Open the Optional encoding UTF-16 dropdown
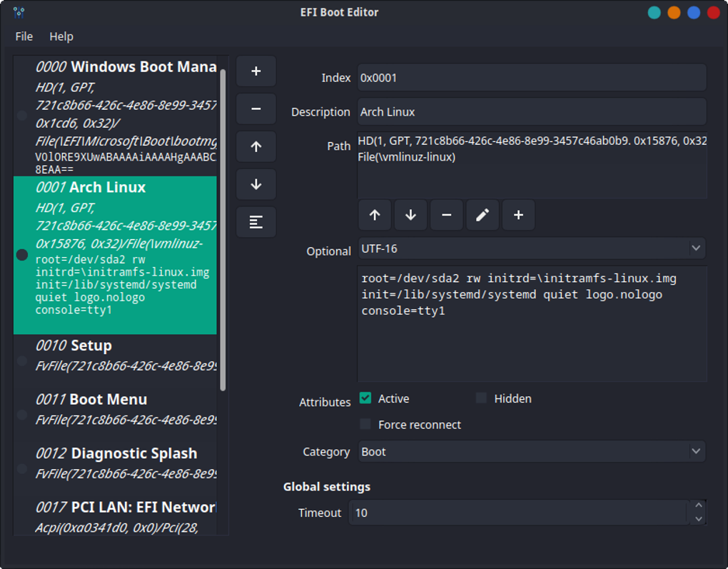The height and width of the screenshot is (569, 728). tap(531, 248)
